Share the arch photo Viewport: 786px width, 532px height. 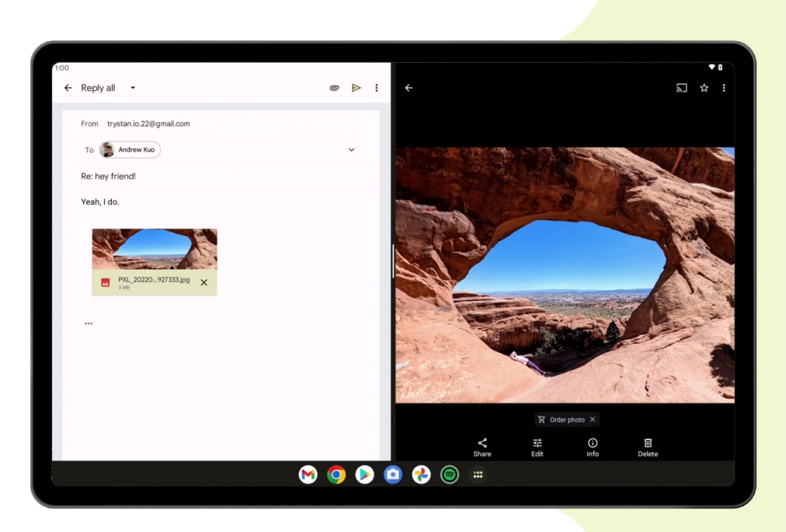tap(482, 447)
